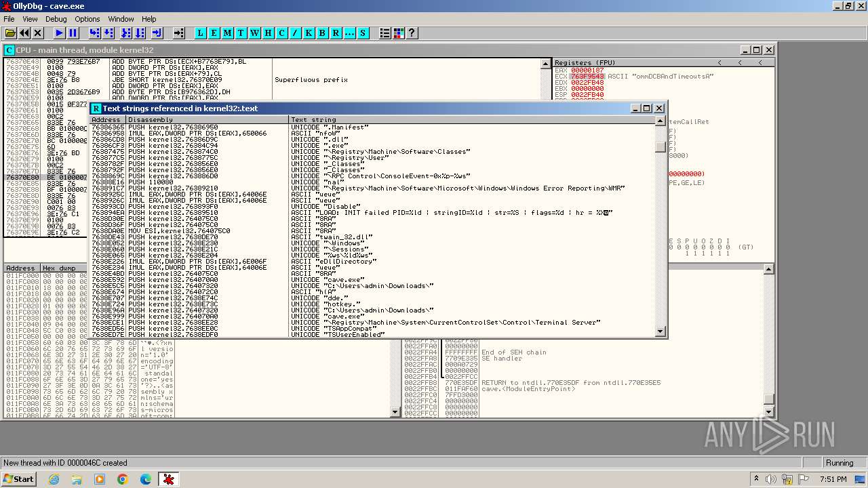This screenshot has width=868, height=488.
Task: Click the Restart program rewind icon
Action: click(24, 33)
